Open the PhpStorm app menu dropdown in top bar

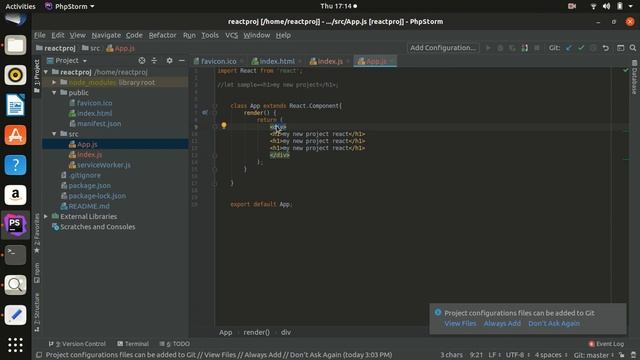point(70,6)
